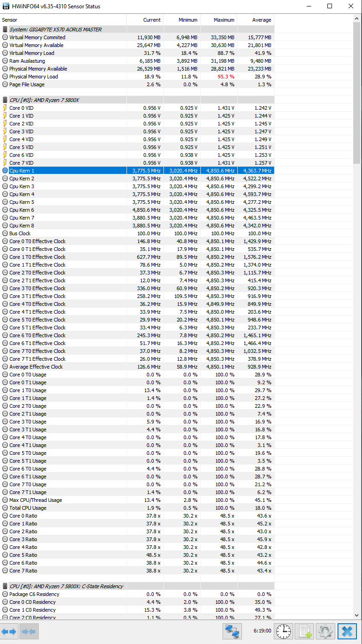Click the scrollbar down arrow
Viewport: 362px width, 644px height.
pos(357,615)
